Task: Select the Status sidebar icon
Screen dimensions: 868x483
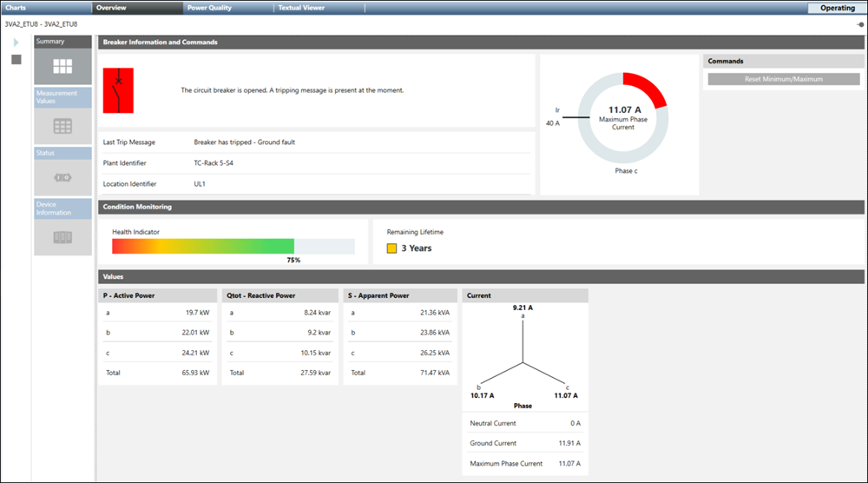Action: point(62,178)
